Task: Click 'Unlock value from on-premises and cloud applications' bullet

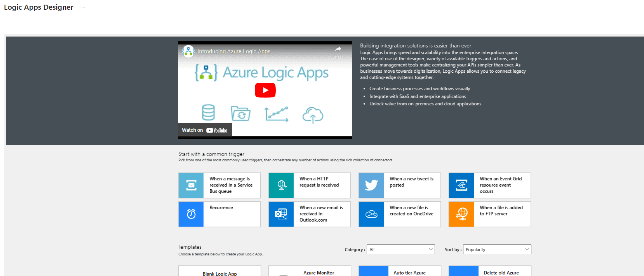Action: point(425,104)
